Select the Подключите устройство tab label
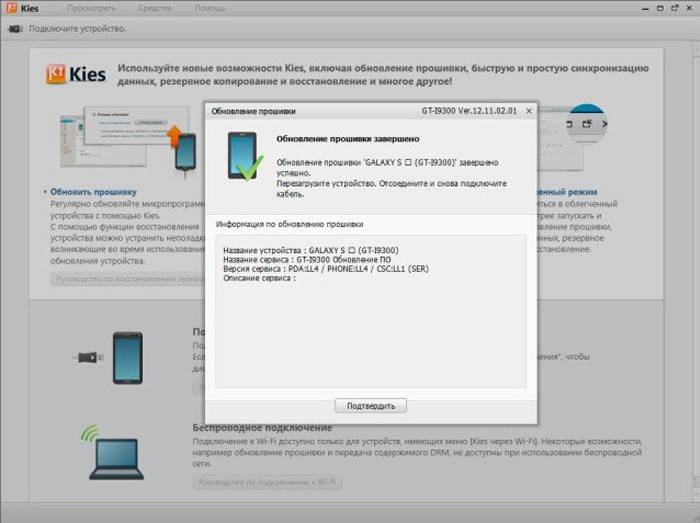 coord(77,28)
